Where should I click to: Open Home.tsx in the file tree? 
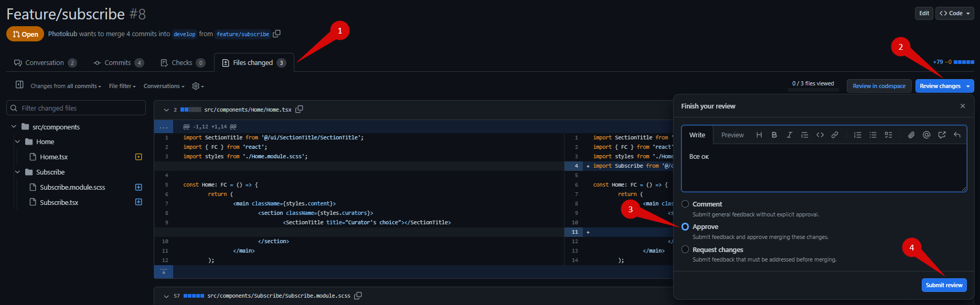click(54, 157)
